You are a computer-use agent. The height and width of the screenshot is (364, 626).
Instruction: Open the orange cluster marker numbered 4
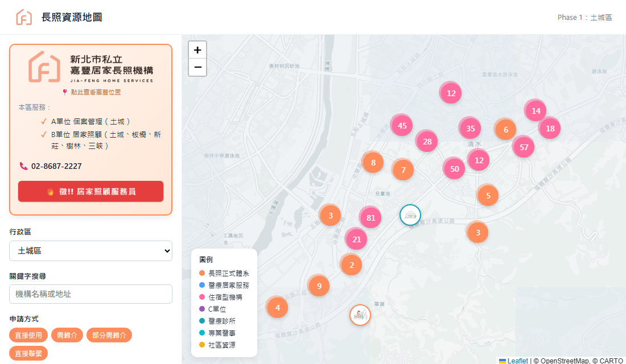click(278, 307)
